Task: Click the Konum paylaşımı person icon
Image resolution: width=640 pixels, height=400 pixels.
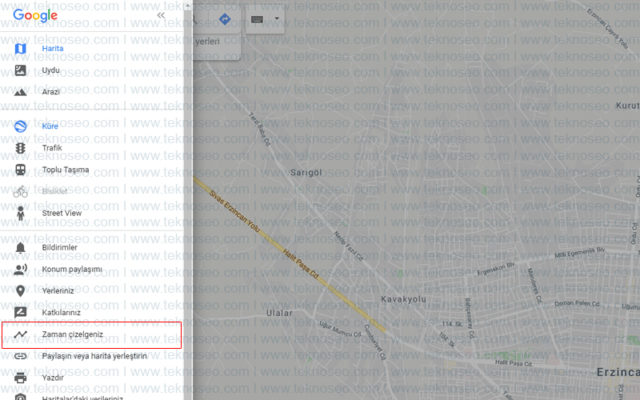Action: [20, 269]
